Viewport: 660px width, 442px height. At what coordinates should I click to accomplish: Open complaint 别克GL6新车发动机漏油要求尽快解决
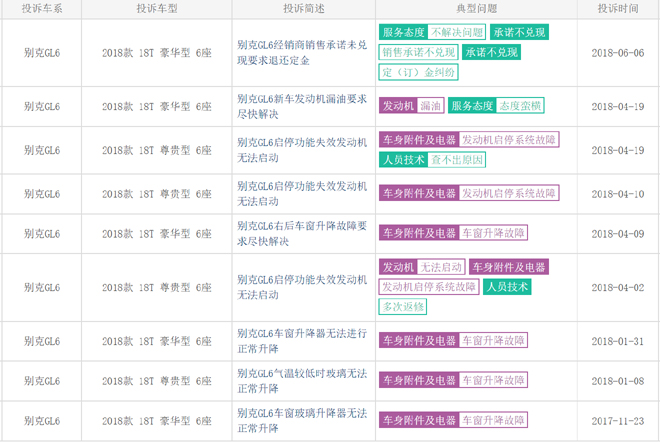[302, 107]
